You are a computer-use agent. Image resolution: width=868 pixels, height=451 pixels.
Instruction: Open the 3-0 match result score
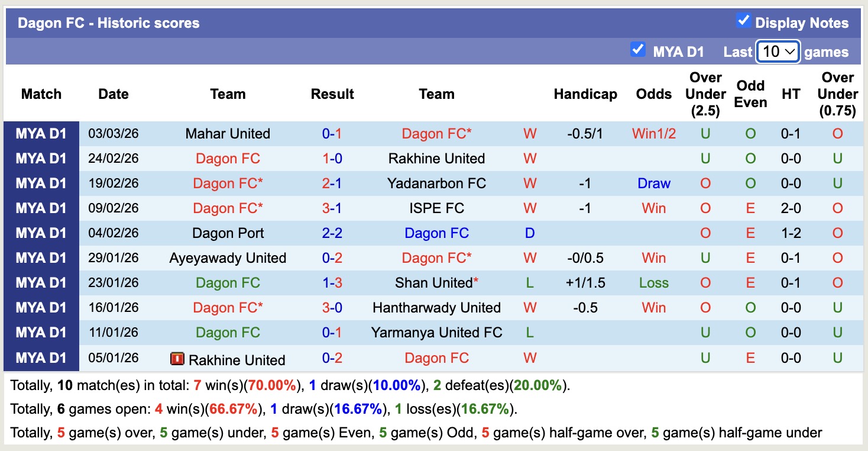click(332, 308)
